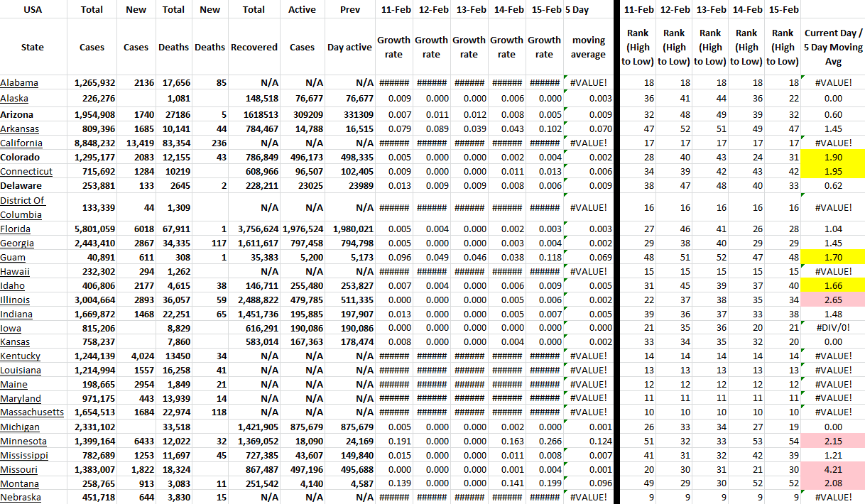Viewport: 865px width, 504px height.
Task: Open the Alabama state link
Action: (19, 83)
